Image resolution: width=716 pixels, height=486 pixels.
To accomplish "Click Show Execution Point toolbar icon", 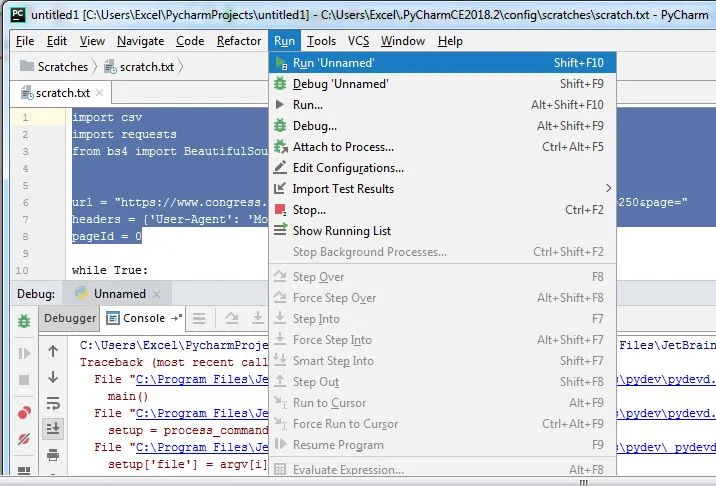I will pyautogui.click(x=199, y=318).
